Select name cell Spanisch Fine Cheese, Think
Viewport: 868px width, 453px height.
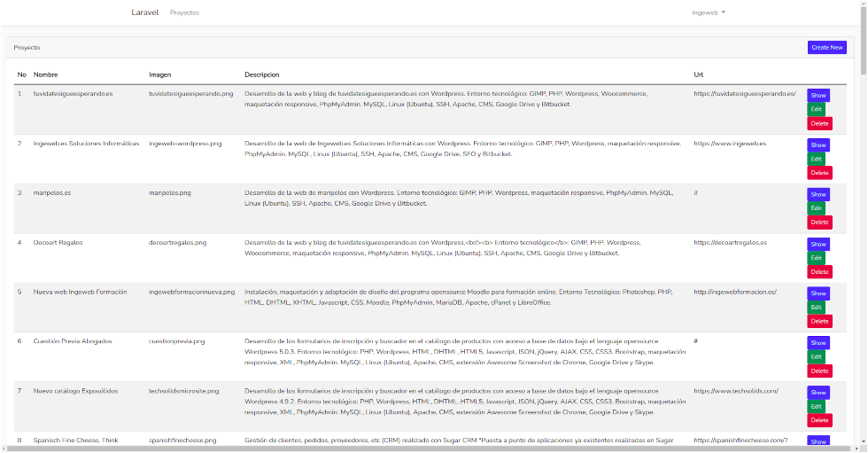point(76,441)
